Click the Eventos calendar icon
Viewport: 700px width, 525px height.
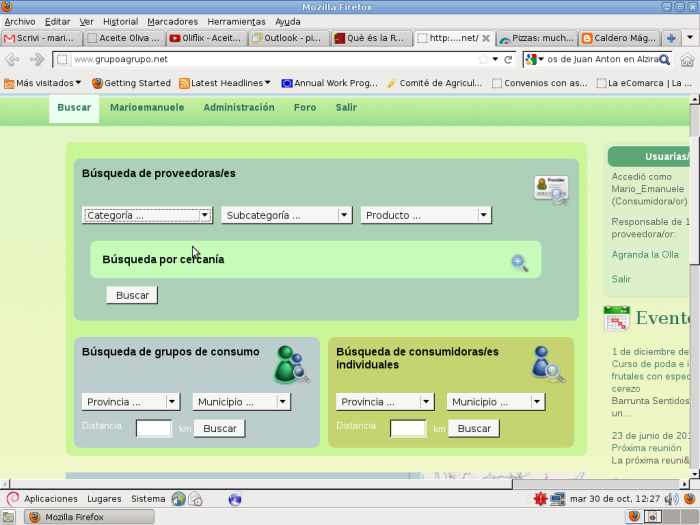[617, 319]
